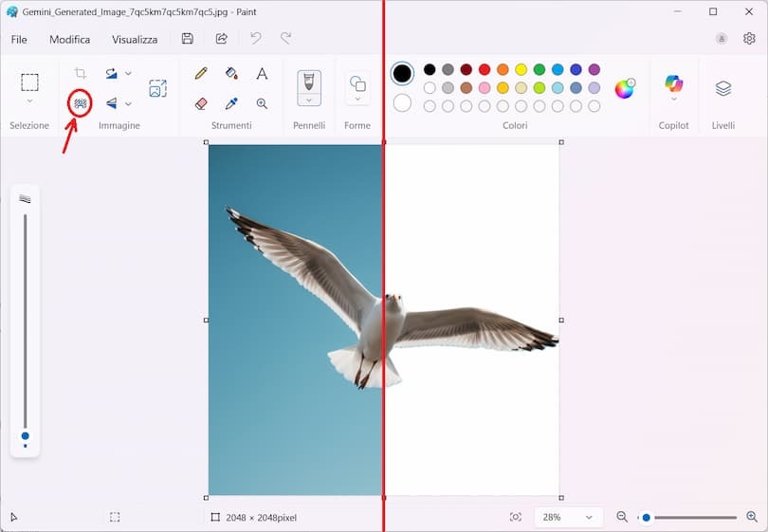768x532 pixels.
Task: Select the Fill bucket tool
Action: pos(231,73)
